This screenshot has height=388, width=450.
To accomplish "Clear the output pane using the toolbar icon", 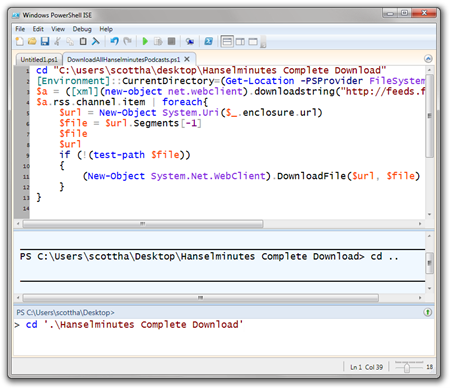I will click(x=96, y=41).
